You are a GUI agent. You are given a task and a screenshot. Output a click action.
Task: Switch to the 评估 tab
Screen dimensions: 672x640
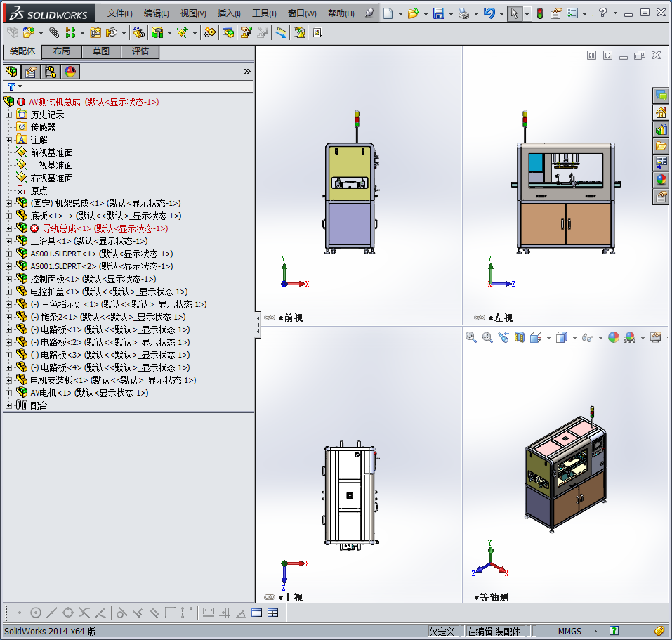click(140, 51)
